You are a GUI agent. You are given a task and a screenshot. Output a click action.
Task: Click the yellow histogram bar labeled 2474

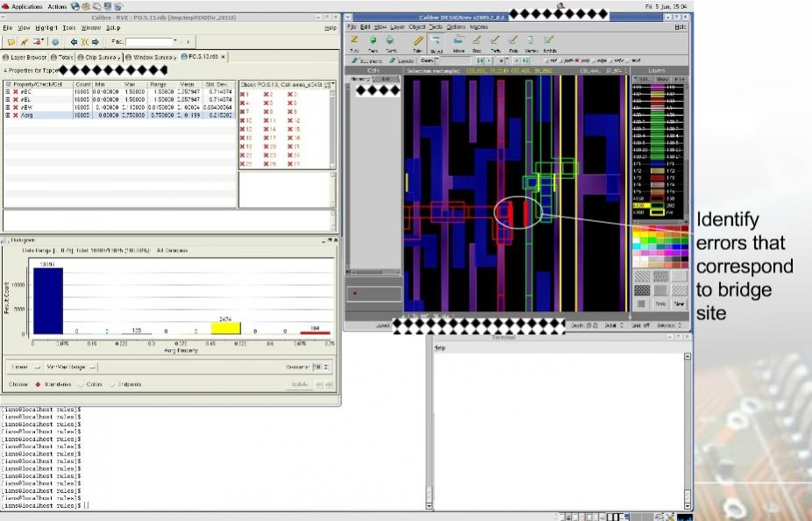[x=225, y=328]
